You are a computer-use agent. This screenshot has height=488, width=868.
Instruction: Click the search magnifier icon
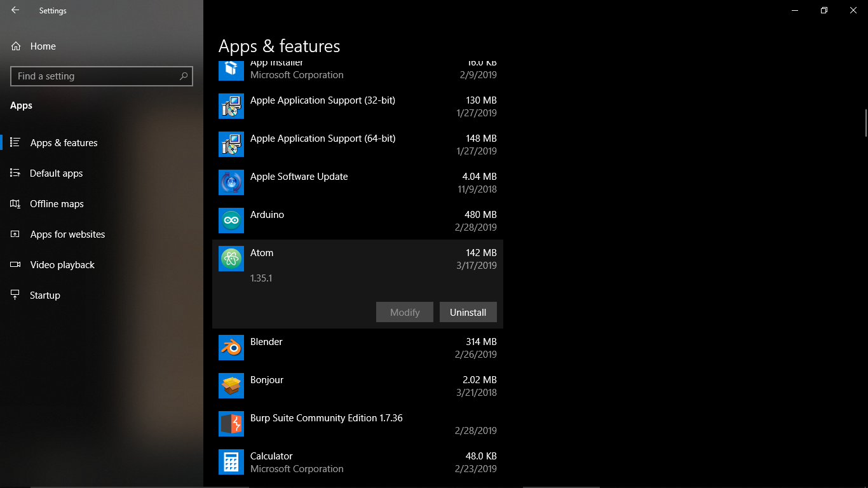(184, 76)
